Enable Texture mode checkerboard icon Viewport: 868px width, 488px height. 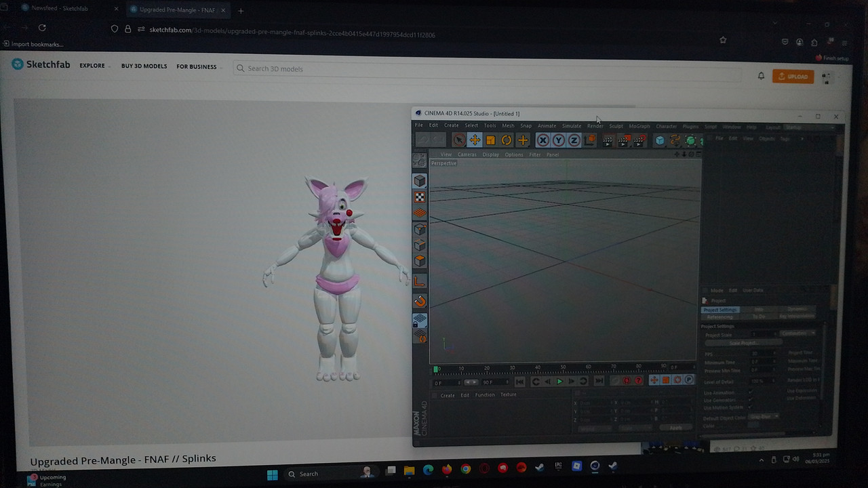pyautogui.click(x=420, y=197)
